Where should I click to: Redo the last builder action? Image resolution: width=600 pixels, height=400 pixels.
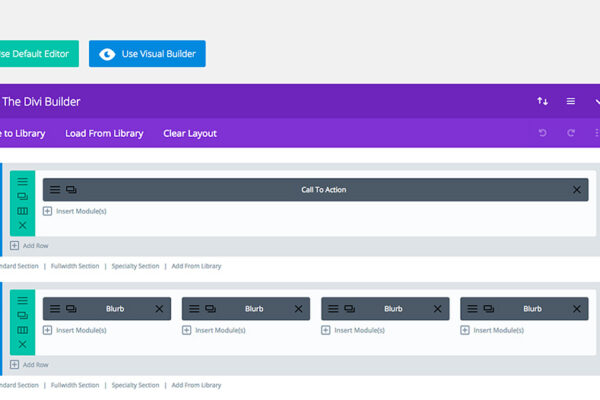(571, 133)
